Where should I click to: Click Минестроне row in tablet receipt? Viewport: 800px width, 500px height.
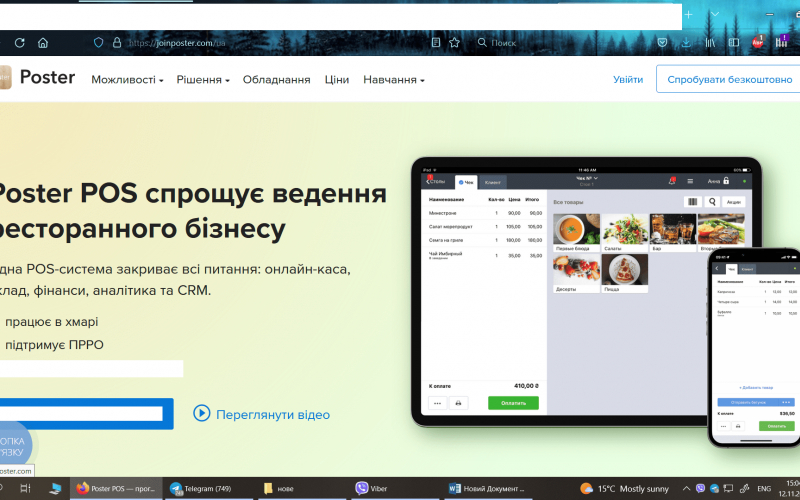click(x=484, y=213)
